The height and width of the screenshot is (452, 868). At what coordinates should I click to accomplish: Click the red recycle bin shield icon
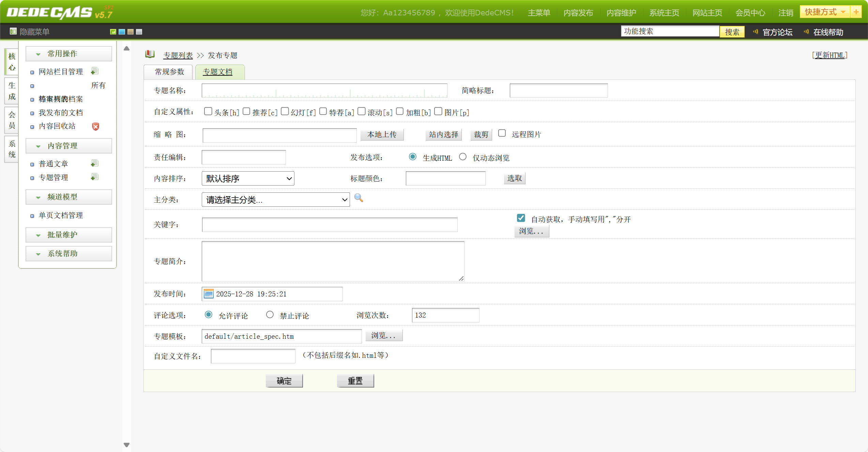click(x=96, y=127)
